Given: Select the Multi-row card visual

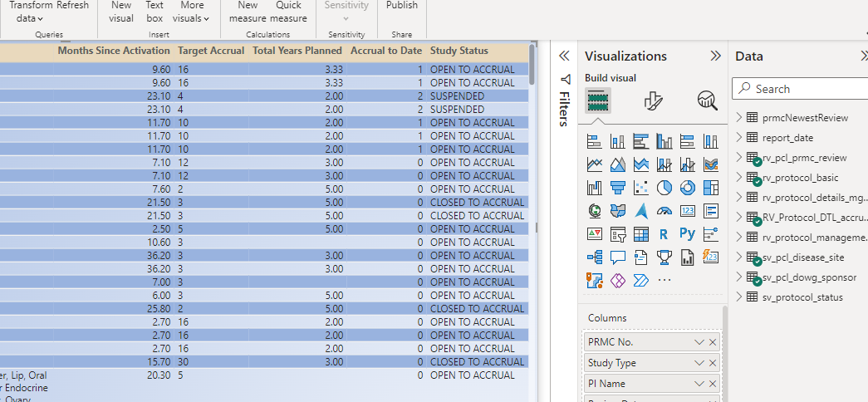Looking at the screenshot, I should point(711,211).
